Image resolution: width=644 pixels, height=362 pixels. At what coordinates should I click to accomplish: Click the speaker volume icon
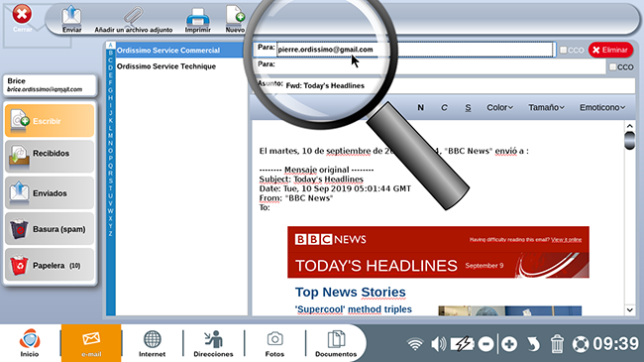click(x=438, y=344)
